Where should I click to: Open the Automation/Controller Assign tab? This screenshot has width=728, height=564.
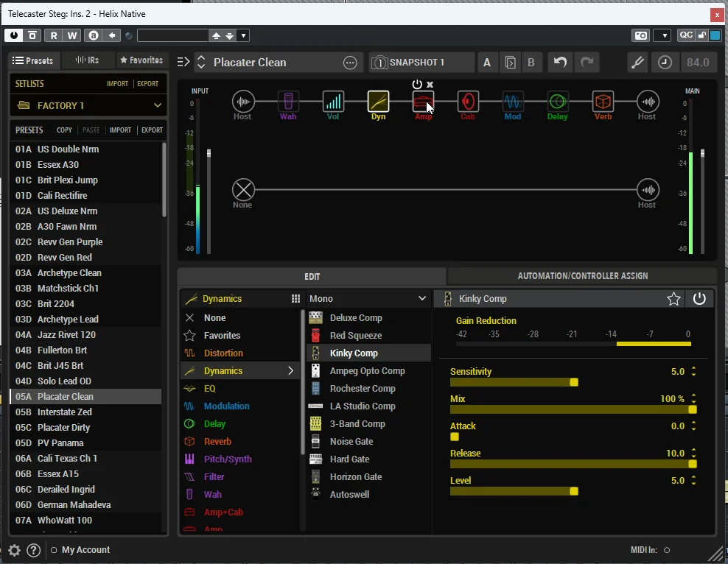point(583,276)
